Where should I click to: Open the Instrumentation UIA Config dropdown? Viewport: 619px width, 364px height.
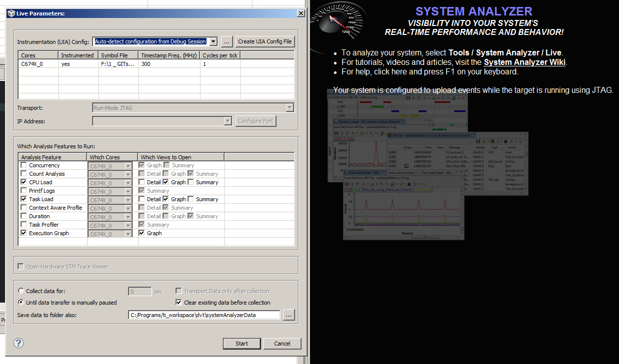(213, 41)
